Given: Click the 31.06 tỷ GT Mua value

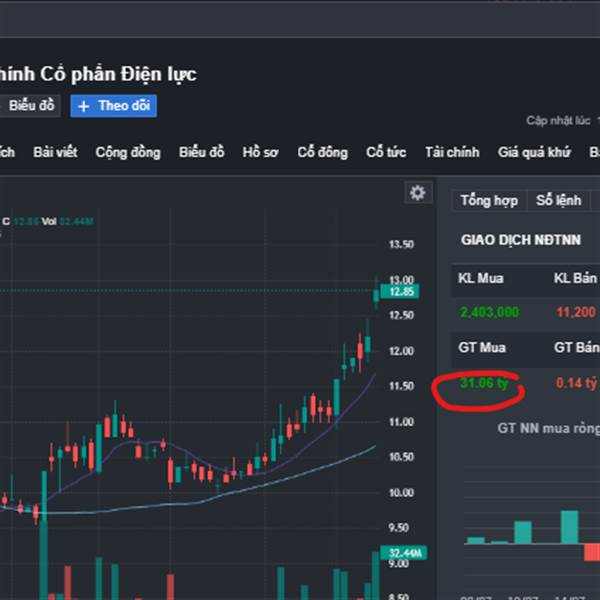Looking at the screenshot, I should coord(484,383).
